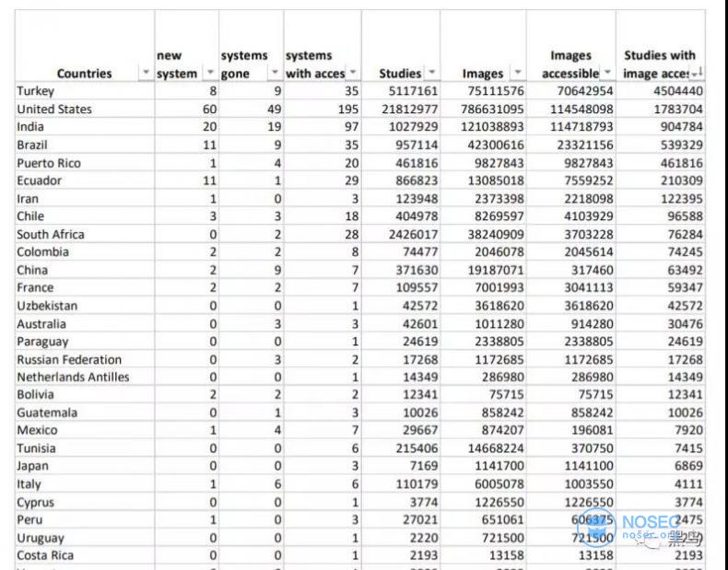Select the Netherlands Antilles cell

[85, 377]
